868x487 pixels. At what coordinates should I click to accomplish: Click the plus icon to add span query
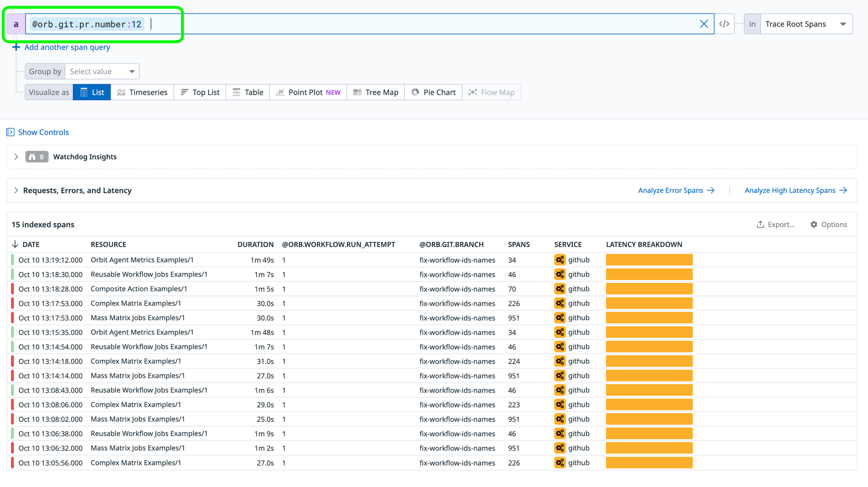16,47
